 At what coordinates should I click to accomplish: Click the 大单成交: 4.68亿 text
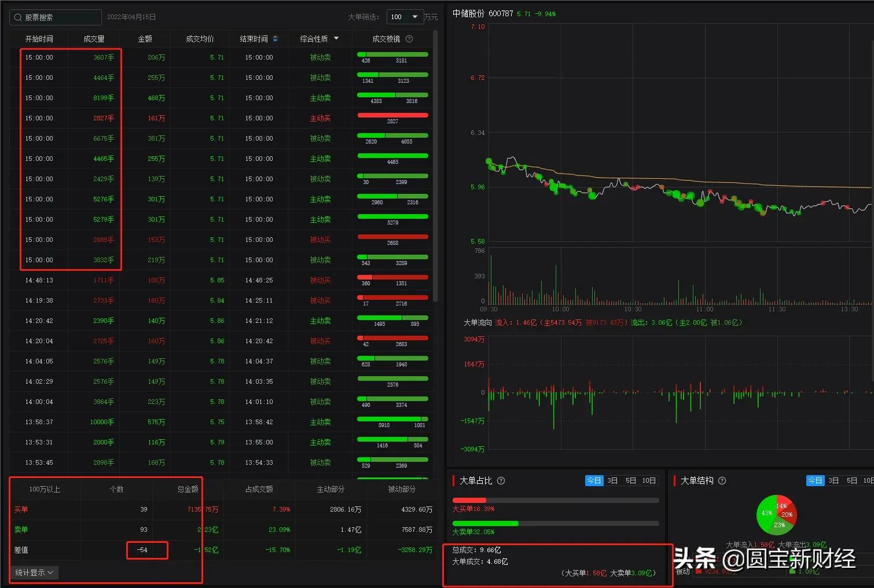pyautogui.click(x=480, y=561)
